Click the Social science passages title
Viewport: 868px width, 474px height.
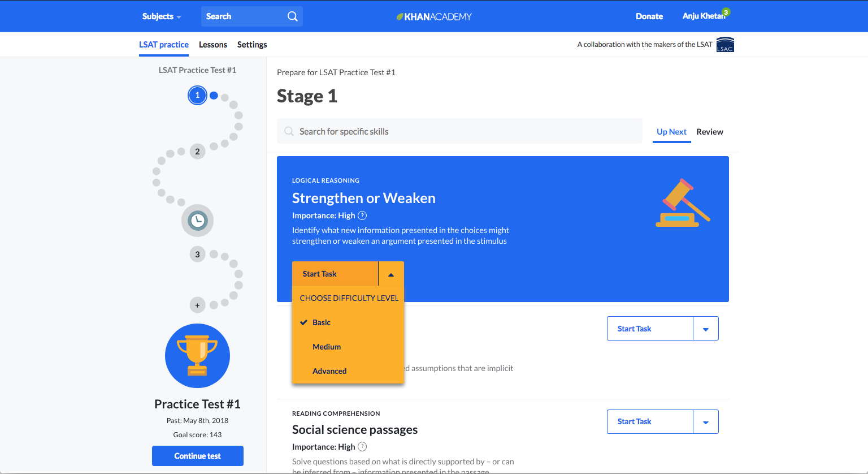pos(355,430)
